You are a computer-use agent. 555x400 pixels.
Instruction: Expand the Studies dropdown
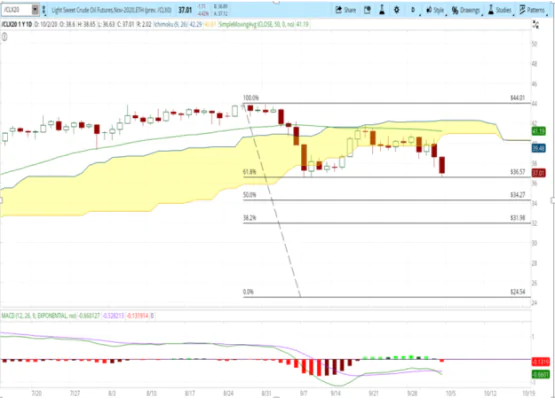pos(500,10)
